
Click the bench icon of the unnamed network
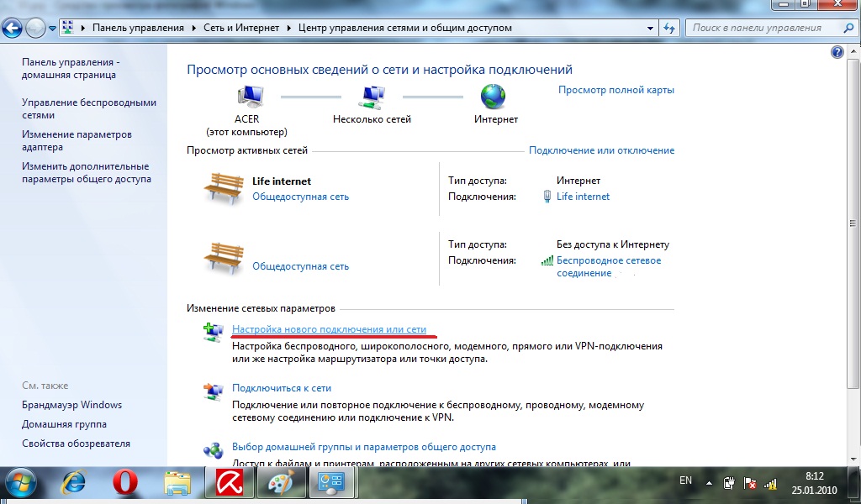(x=224, y=258)
